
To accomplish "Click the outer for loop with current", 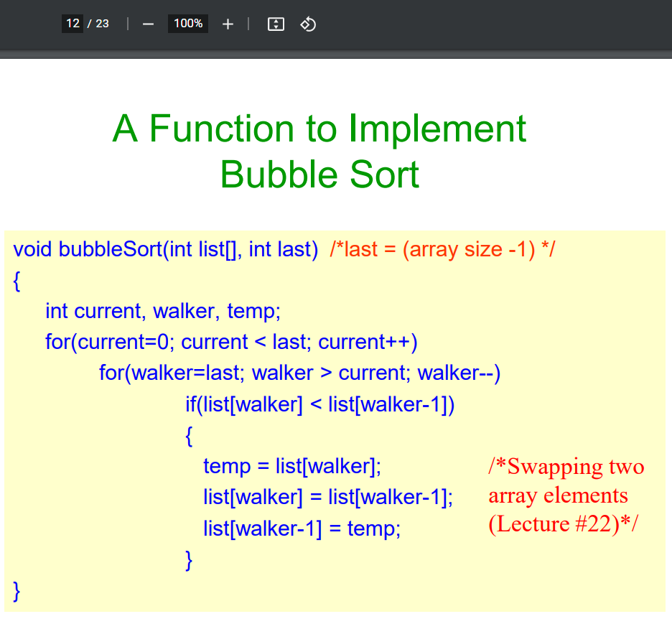I will (232, 342).
